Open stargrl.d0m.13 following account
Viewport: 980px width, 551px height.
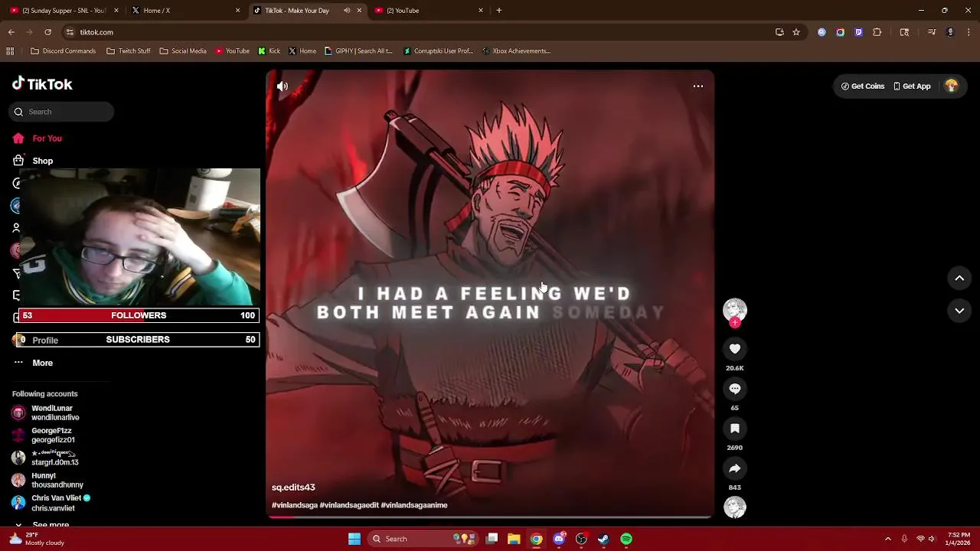tap(45, 458)
